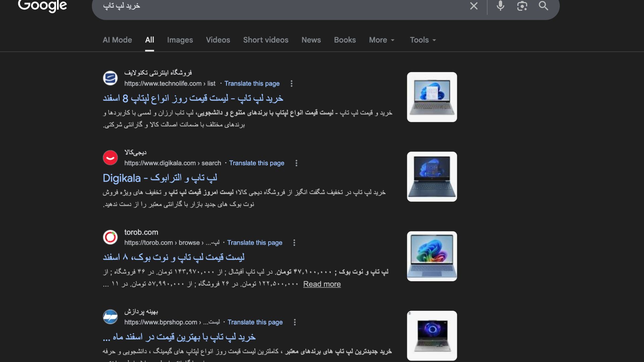Click the torob.com laptop thumbnail

pos(432,256)
